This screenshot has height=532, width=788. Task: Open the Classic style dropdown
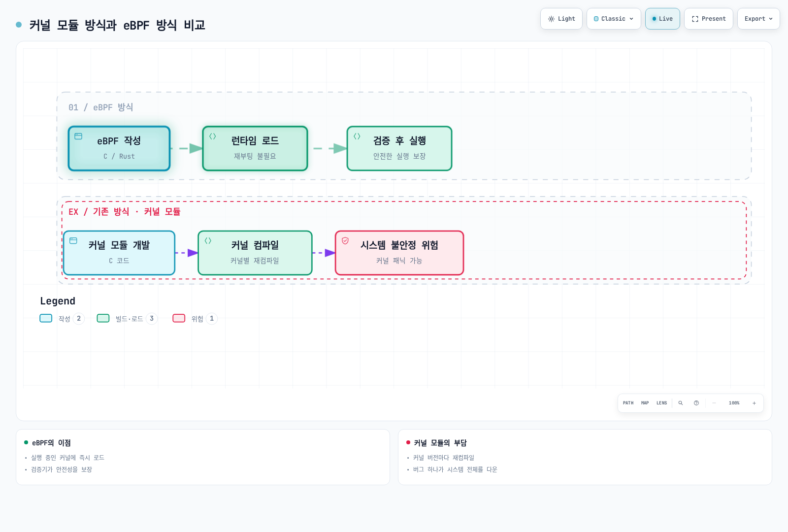click(614, 19)
